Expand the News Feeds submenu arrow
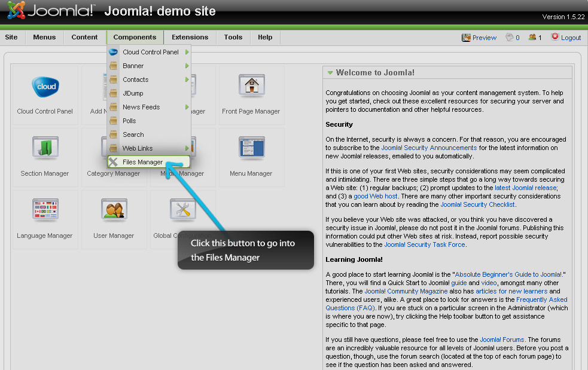This screenshot has width=588, height=370. tap(187, 107)
